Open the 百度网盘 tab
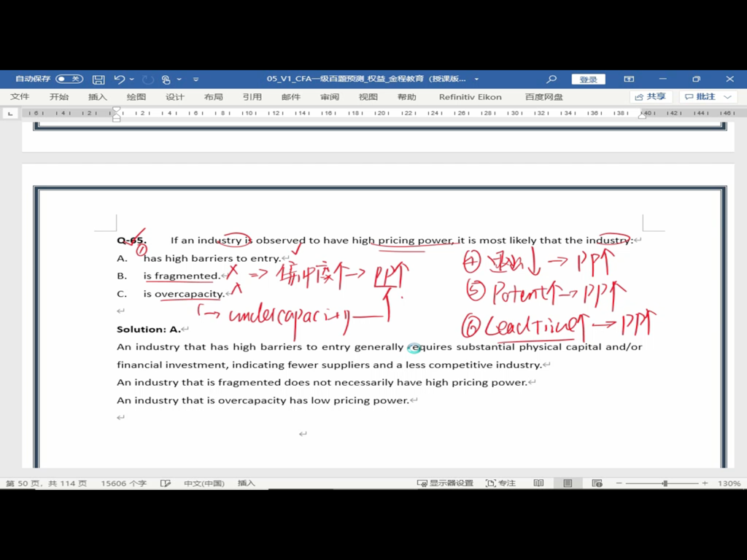This screenshot has width=747, height=560. pos(544,97)
